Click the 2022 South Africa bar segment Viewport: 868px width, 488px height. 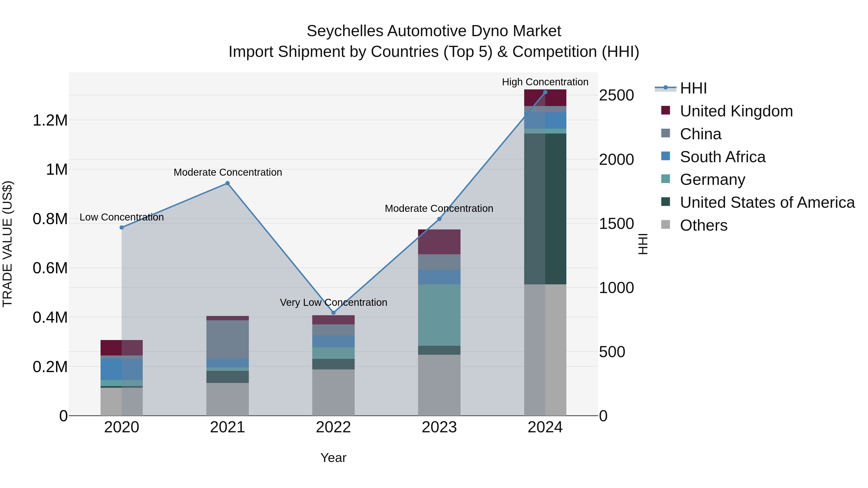pos(334,341)
